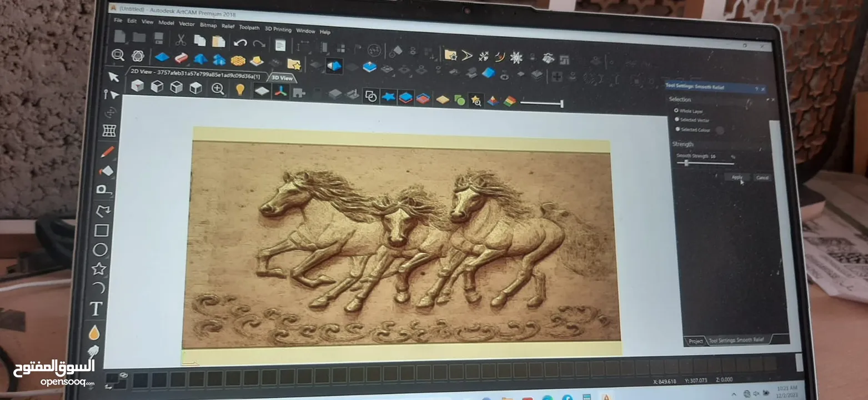
Task: Select the Text tool
Action: (x=97, y=309)
